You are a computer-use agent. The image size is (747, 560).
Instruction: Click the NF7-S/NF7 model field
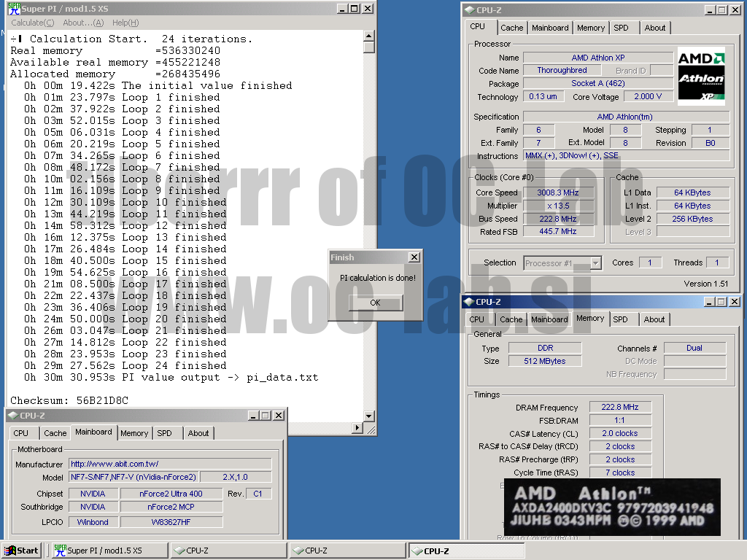(133, 477)
